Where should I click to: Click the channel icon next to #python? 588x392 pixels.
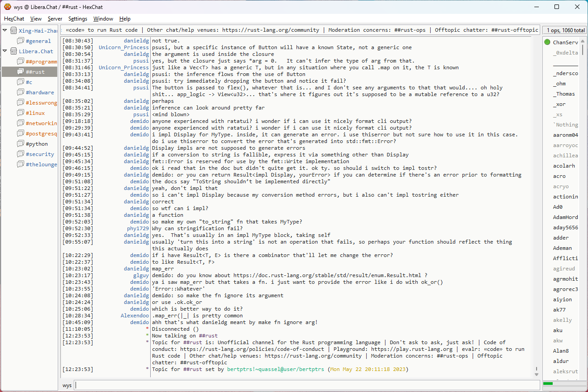click(21, 144)
